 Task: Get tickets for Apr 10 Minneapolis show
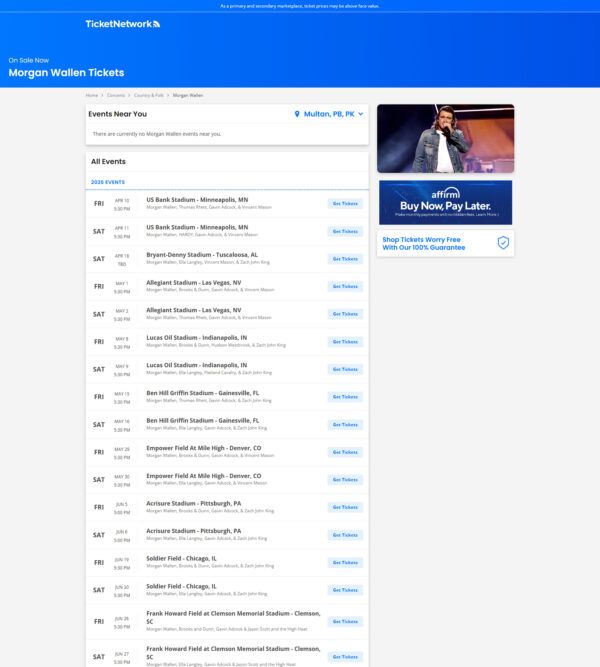pos(345,203)
